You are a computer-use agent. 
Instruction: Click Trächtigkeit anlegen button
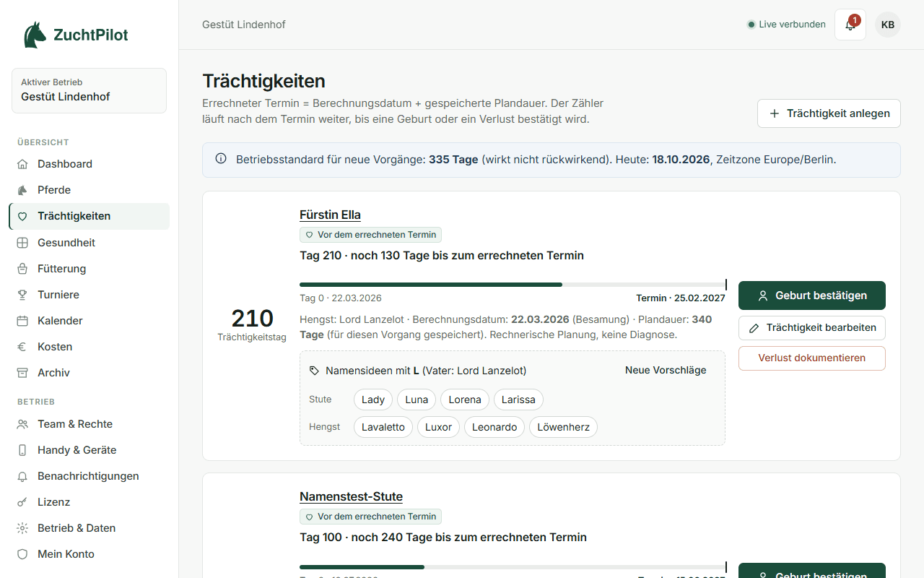click(x=829, y=113)
